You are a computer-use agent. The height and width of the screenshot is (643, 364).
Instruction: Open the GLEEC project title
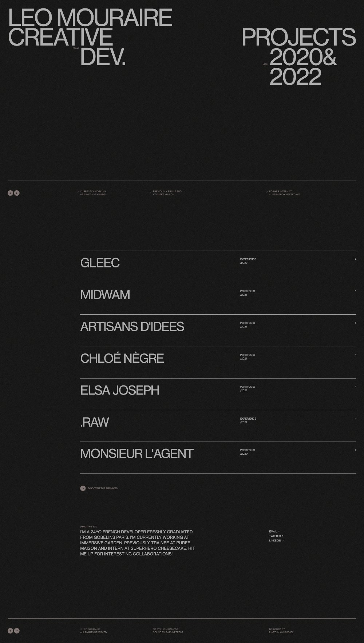click(100, 263)
